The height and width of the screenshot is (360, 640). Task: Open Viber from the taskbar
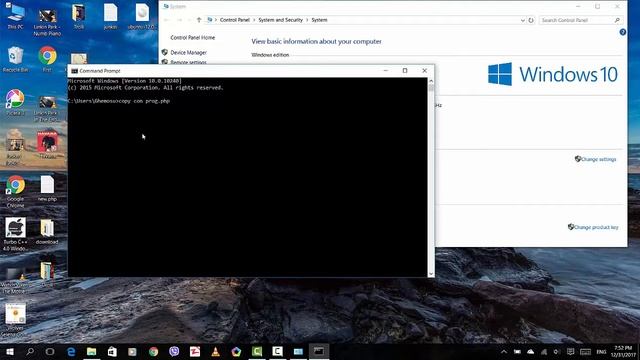(174, 351)
